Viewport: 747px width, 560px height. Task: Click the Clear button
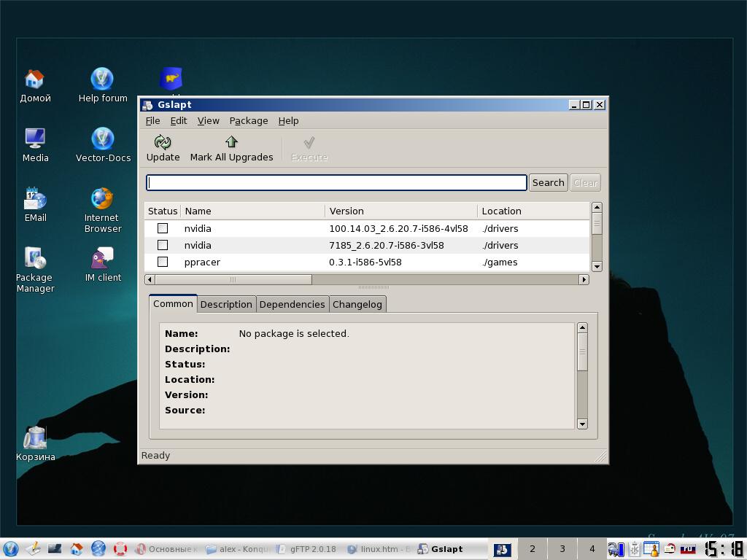click(585, 183)
